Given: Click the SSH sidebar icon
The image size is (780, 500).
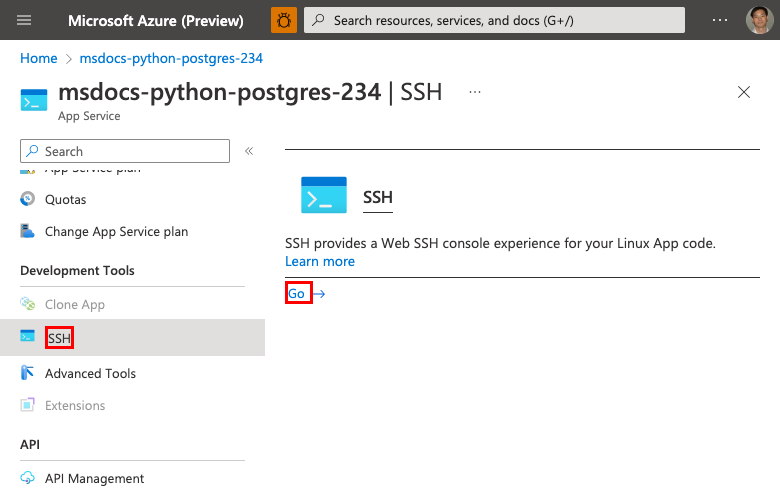Looking at the screenshot, I should [x=28, y=337].
